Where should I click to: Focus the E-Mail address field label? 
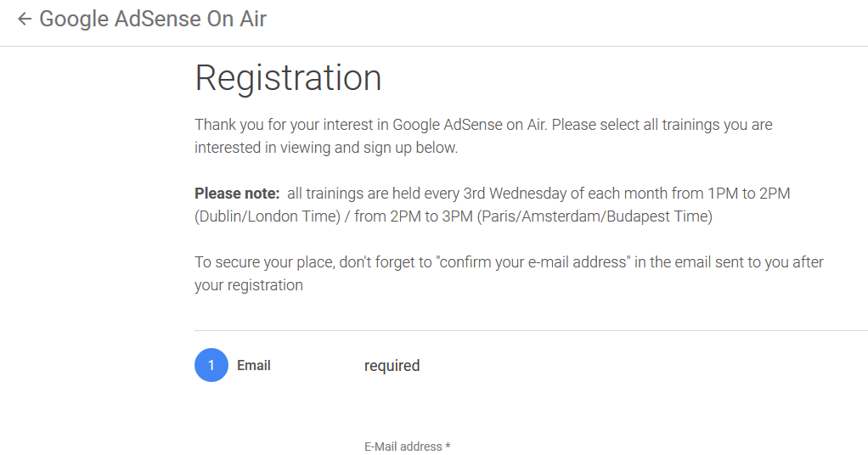pyautogui.click(x=407, y=447)
